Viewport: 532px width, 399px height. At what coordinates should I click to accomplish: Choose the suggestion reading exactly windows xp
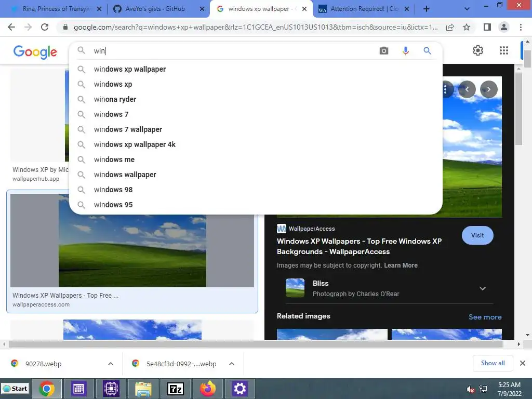[256, 84]
